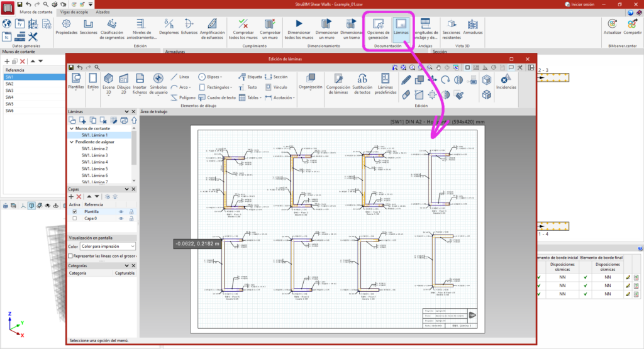Click Armaduras in Vista 3D group
The height and width of the screenshot is (349, 644).
tap(473, 26)
